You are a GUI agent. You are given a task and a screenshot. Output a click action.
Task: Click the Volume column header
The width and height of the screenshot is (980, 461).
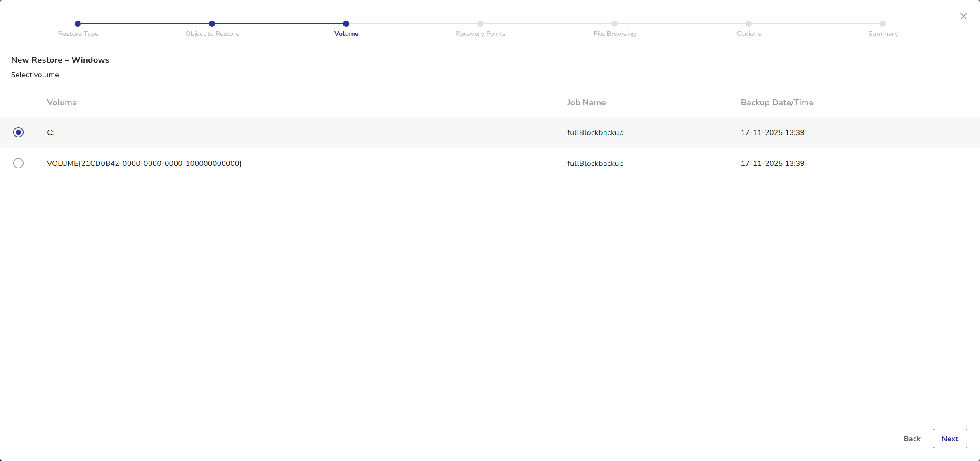(x=62, y=102)
